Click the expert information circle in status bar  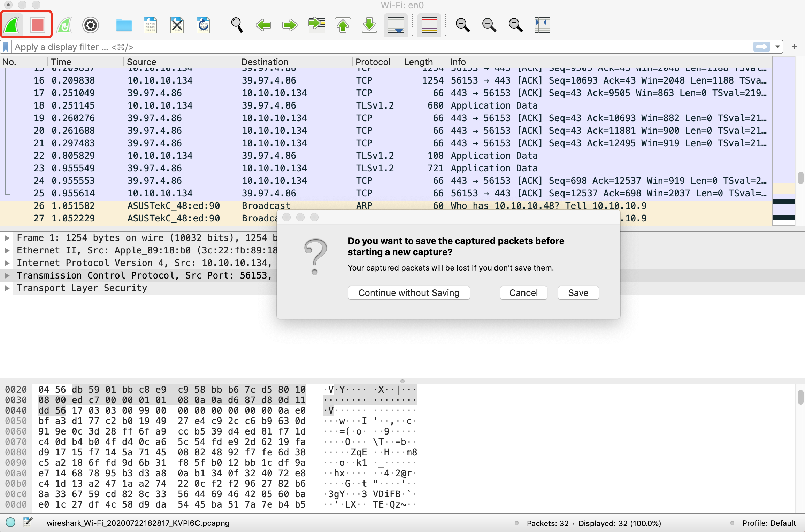coord(10,522)
